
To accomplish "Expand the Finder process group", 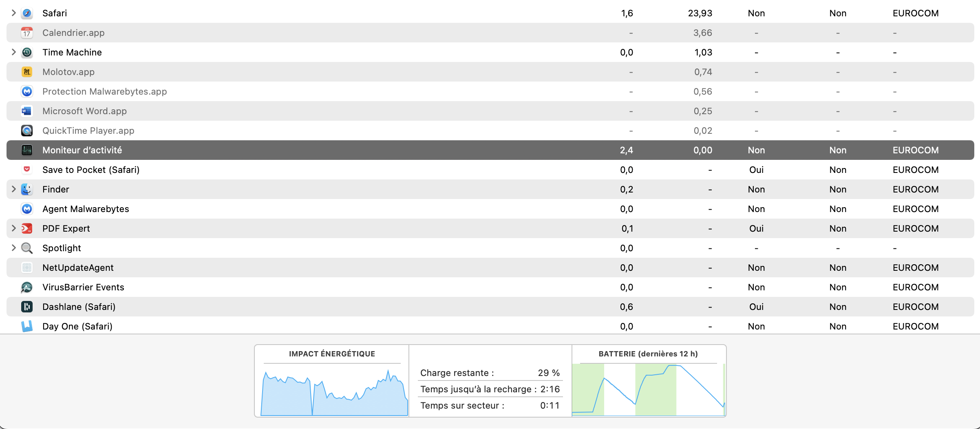I will point(13,189).
